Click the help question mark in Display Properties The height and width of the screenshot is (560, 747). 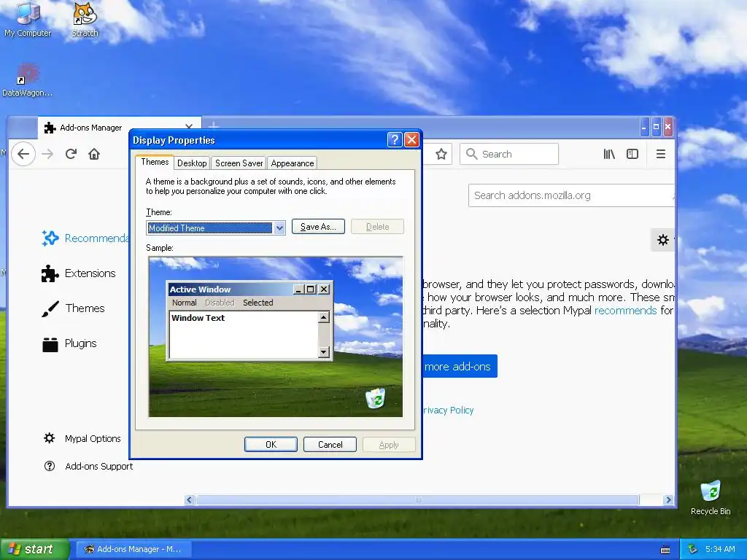(395, 139)
